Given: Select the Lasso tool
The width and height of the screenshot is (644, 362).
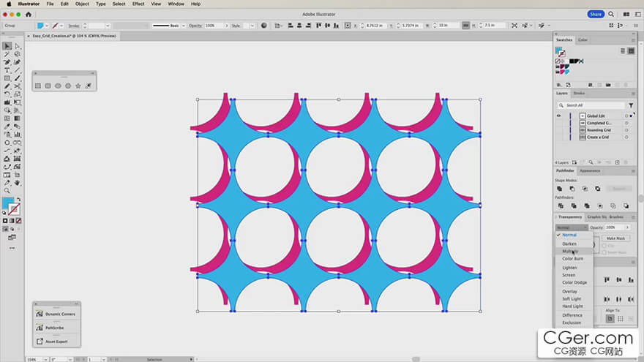Looking at the screenshot, I should [18, 54].
